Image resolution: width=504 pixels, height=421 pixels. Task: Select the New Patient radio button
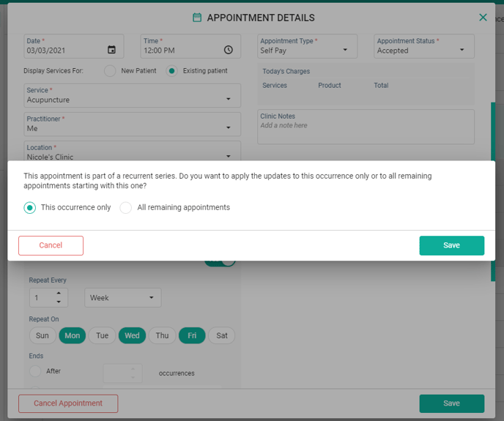110,71
